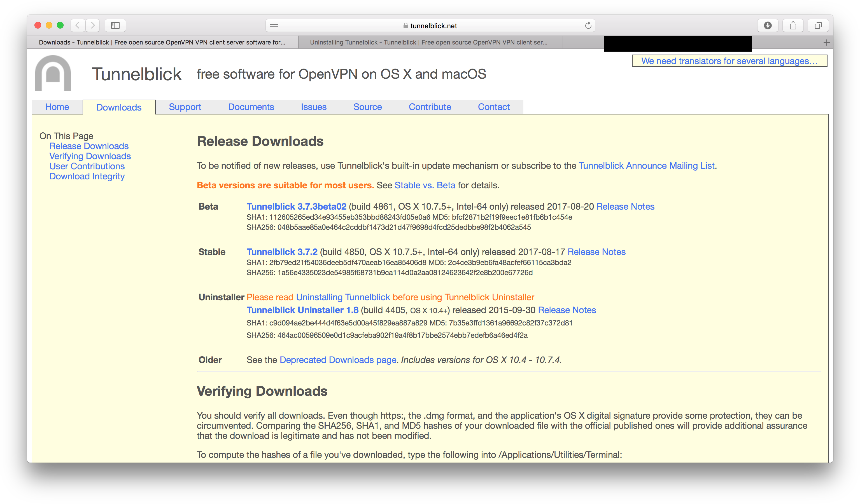Reload the page with the refresh icon
The image size is (860, 504).
588,25
